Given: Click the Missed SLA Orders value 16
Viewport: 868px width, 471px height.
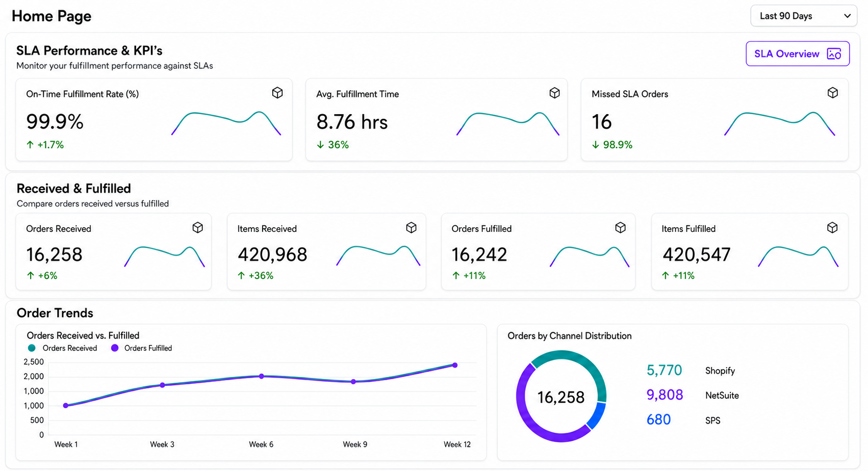Looking at the screenshot, I should click(601, 122).
